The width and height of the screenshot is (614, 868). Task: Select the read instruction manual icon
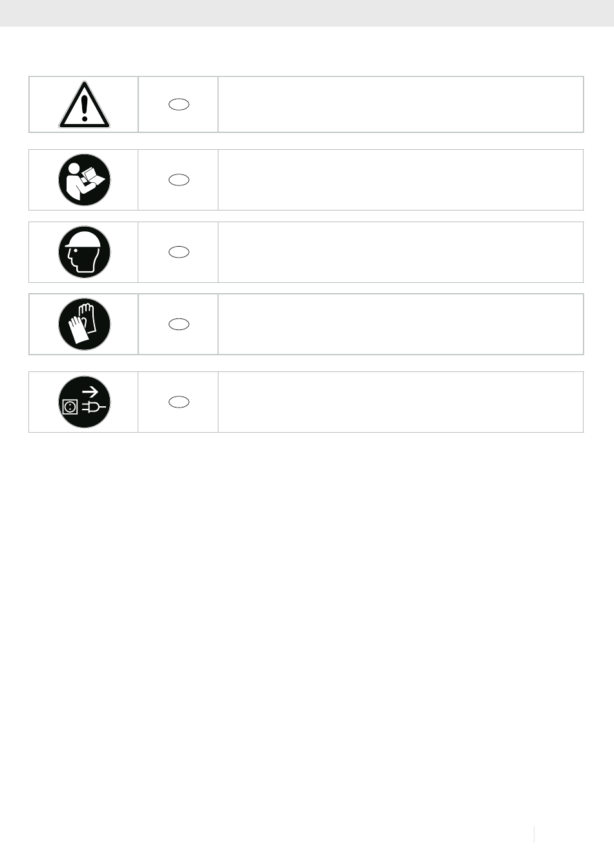click(84, 180)
